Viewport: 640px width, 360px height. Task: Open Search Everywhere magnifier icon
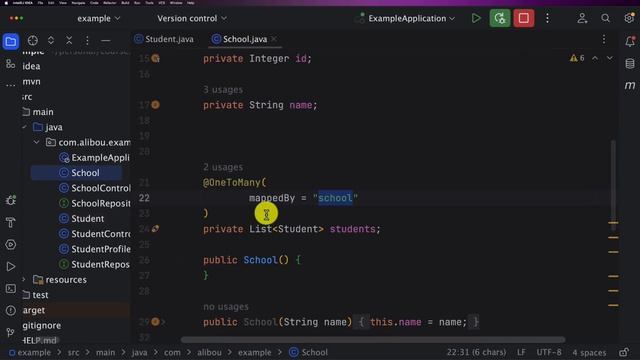tap(605, 18)
